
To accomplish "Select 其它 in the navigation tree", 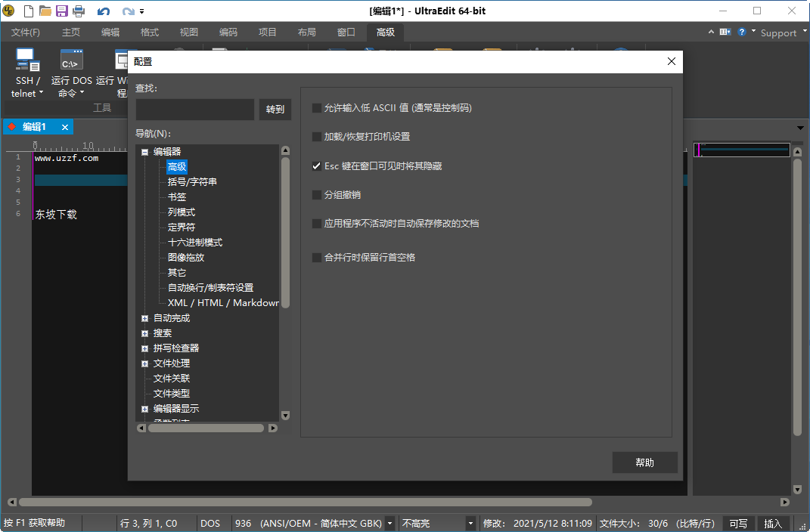I will 177,273.
